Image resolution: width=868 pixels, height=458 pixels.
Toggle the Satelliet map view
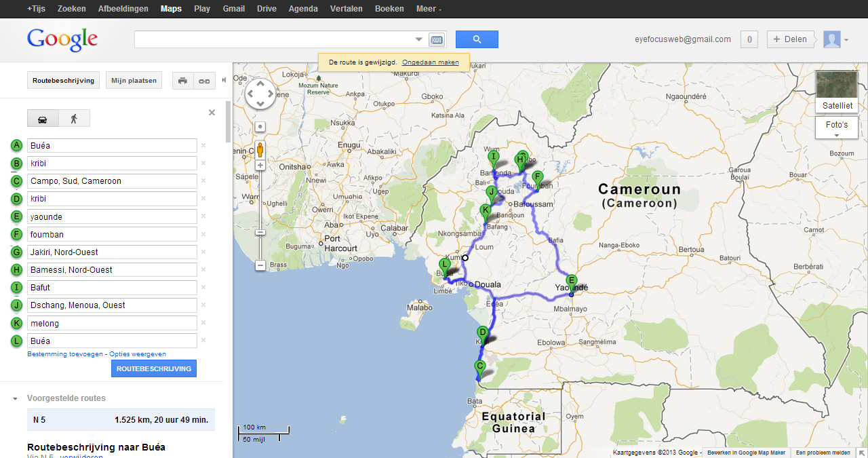(x=837, y=91)
